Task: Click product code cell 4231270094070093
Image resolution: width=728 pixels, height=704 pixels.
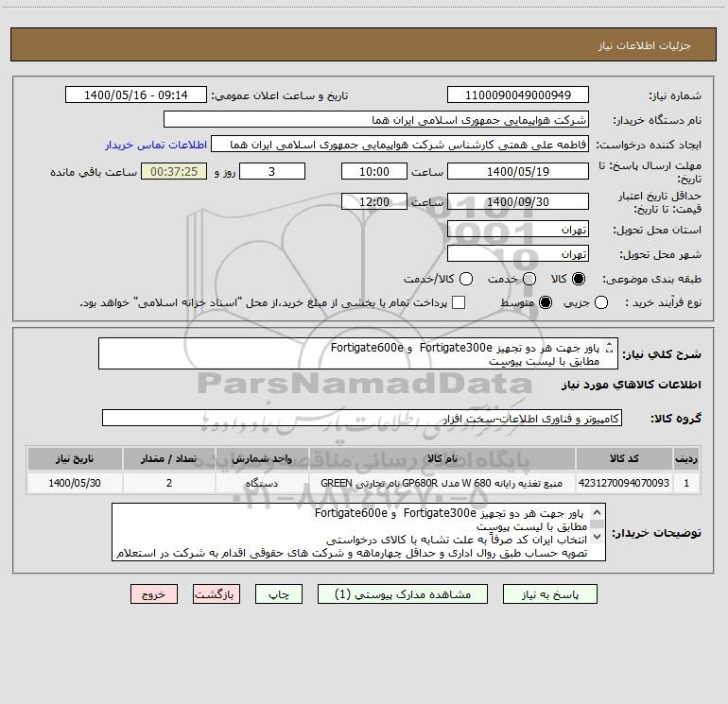Action: [624, 483]
